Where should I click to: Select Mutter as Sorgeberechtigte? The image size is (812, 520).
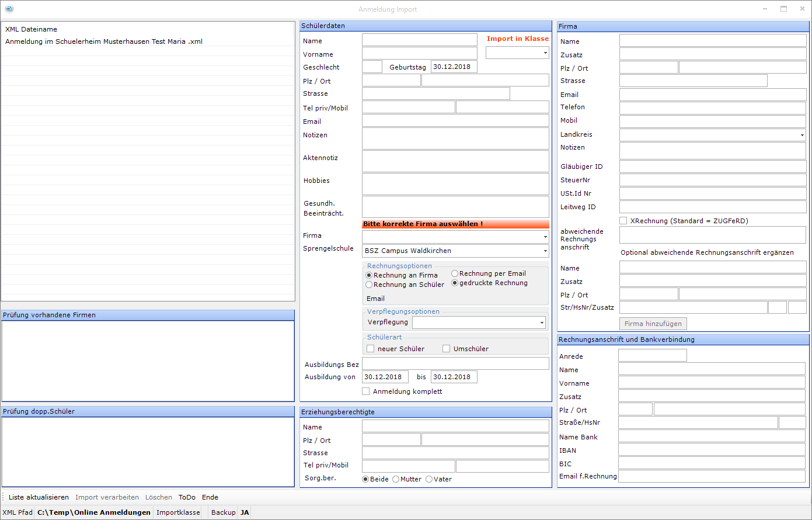[396, 479]
